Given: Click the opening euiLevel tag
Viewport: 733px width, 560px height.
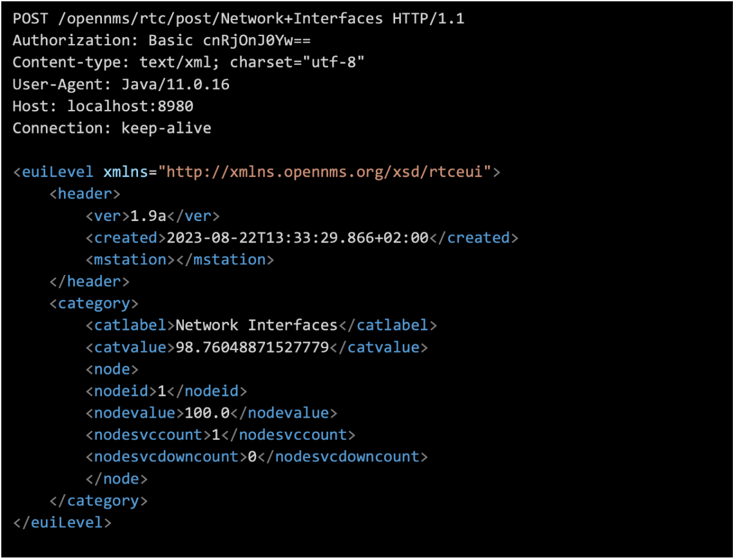Looking at the screenshot, I should (54, 172).
